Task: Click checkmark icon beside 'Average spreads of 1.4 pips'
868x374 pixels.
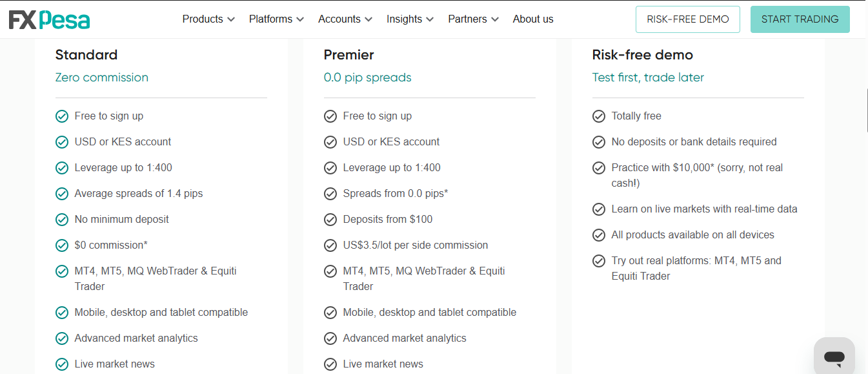Action: click(x=62, y=194)
